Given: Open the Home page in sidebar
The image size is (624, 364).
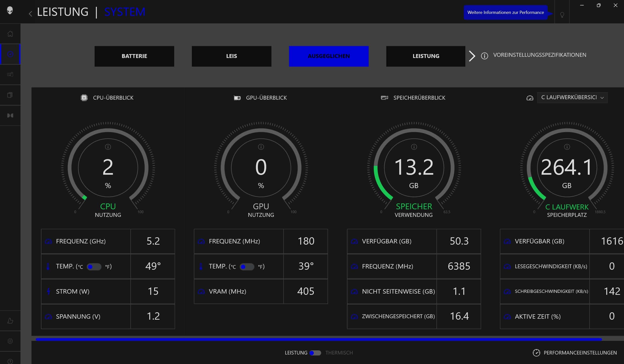Looking at the screenshot, I should click(x=10, y=34).
